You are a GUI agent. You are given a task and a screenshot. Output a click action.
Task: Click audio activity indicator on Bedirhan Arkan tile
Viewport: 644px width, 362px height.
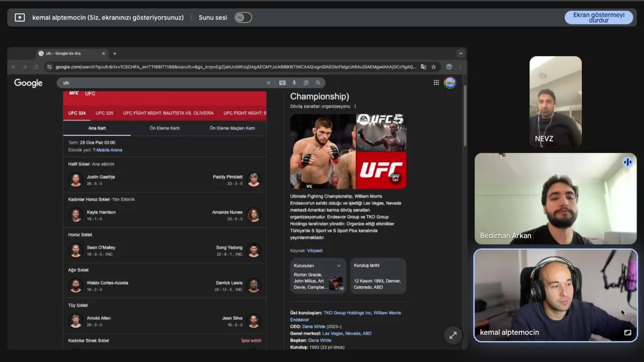pyautogui.click(x=627, y=162)
